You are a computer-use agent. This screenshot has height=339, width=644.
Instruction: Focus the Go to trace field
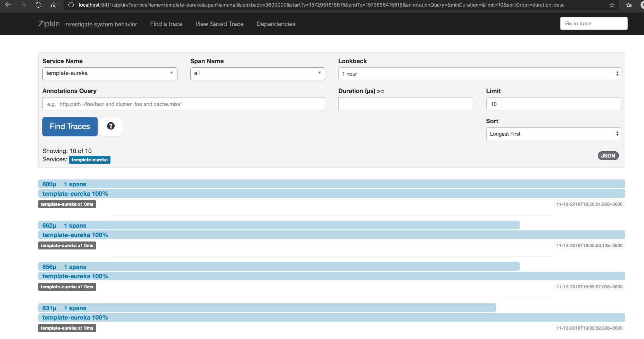pyautogui.click(x=594, y=24)
